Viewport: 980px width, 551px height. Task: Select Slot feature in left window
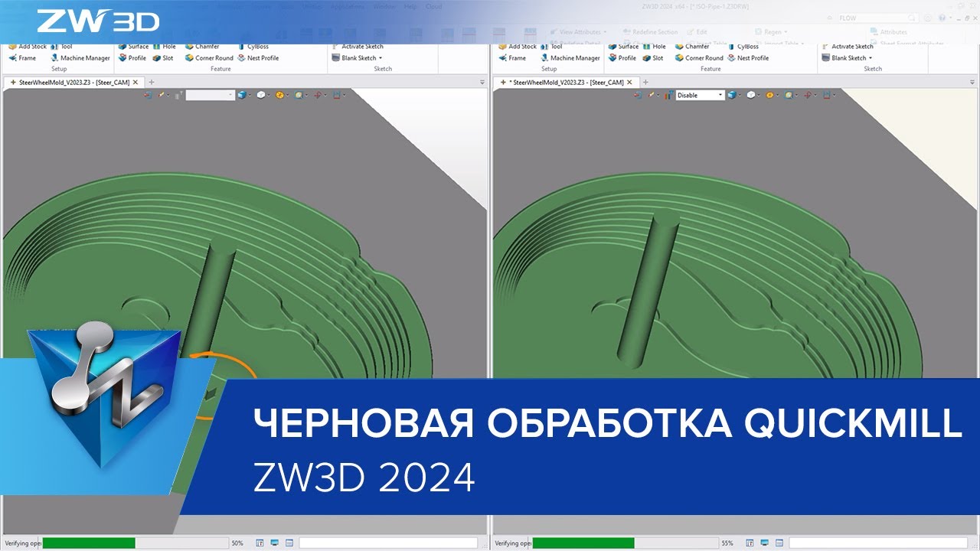pyautogui.click(x=162, y=58)
